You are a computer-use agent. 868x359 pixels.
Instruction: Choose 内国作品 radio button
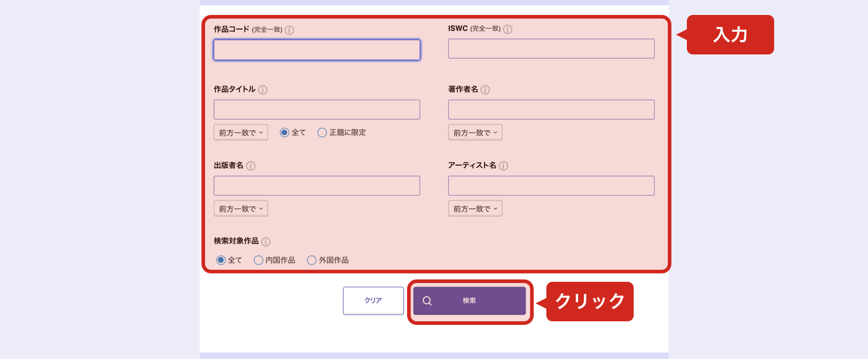point(258,260)
